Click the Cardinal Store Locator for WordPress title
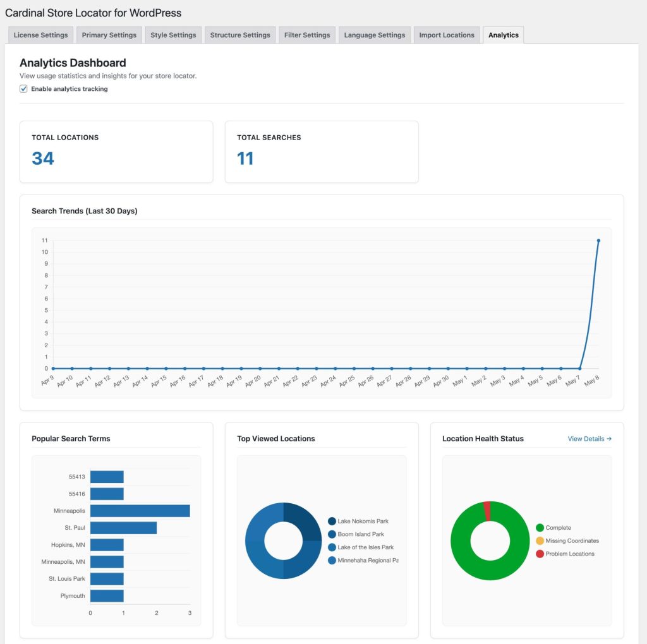Viewport: 647px width, 644px height. [x=94, y=13]
